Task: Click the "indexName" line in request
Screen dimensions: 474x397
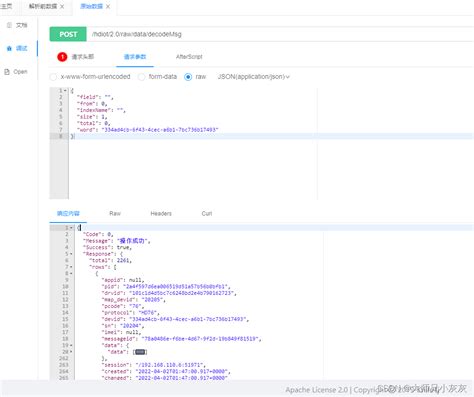Action: click(x=101, y=110)
